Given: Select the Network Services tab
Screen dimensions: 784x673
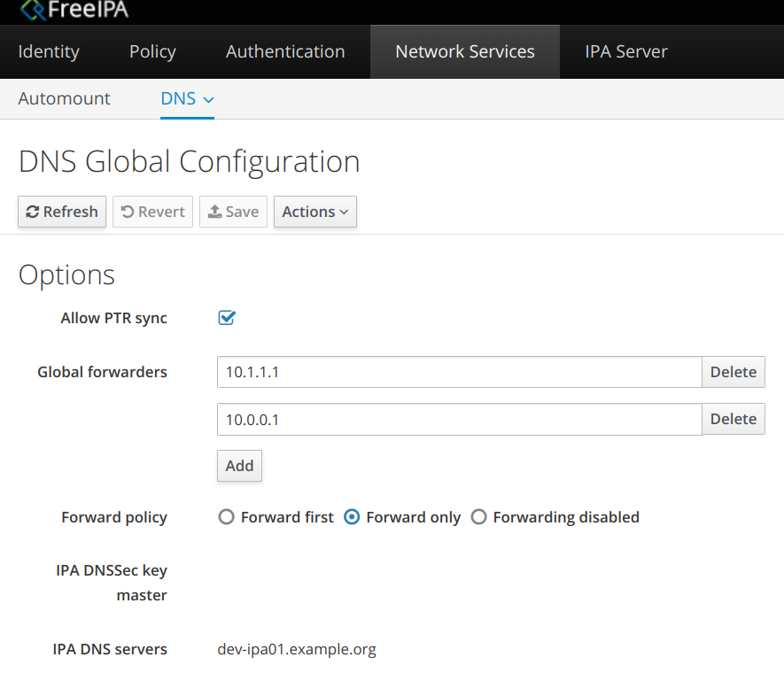Looking at the screenshot, I should point(465,52).
